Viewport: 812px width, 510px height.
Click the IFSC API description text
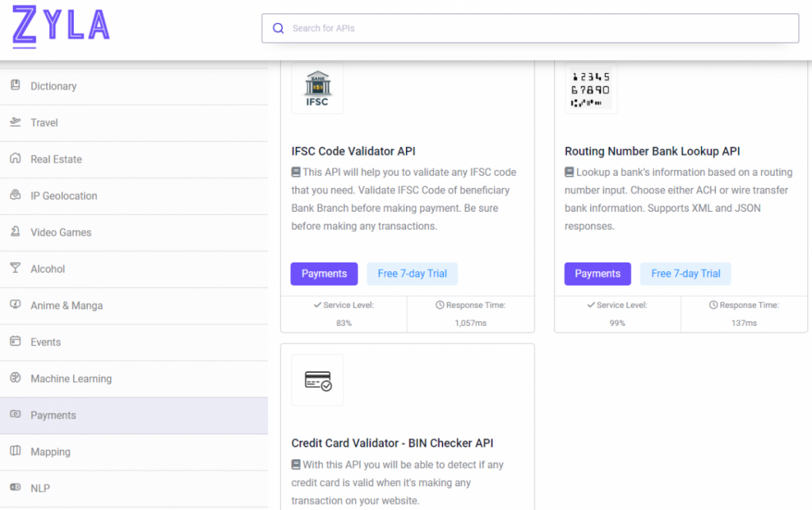404,199
